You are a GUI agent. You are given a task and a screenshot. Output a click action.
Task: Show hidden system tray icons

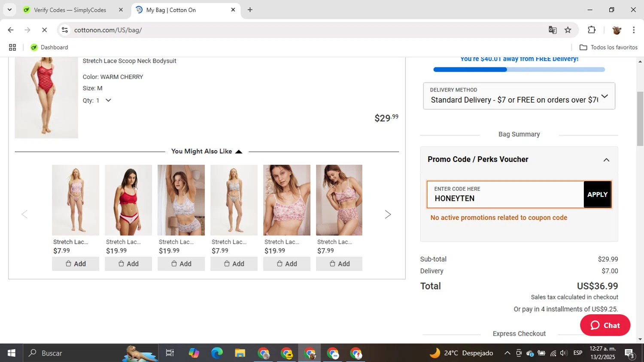pos(507,353)
